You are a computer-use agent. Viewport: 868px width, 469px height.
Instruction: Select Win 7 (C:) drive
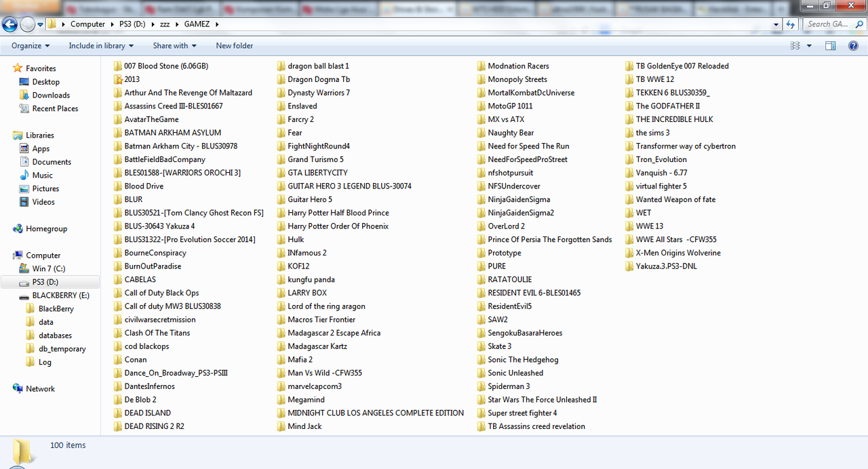pyautogui.click(x=49, y=269)
